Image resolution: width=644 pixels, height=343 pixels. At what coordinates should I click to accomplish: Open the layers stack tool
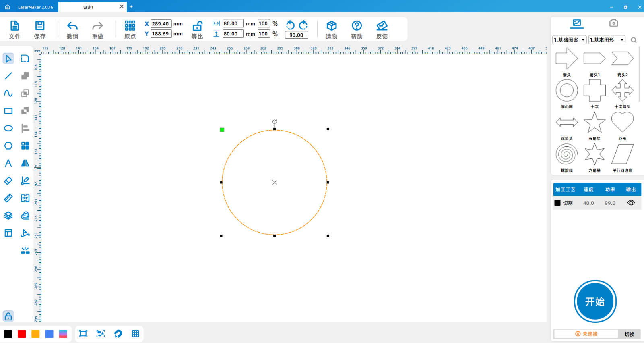pos(8,216)
